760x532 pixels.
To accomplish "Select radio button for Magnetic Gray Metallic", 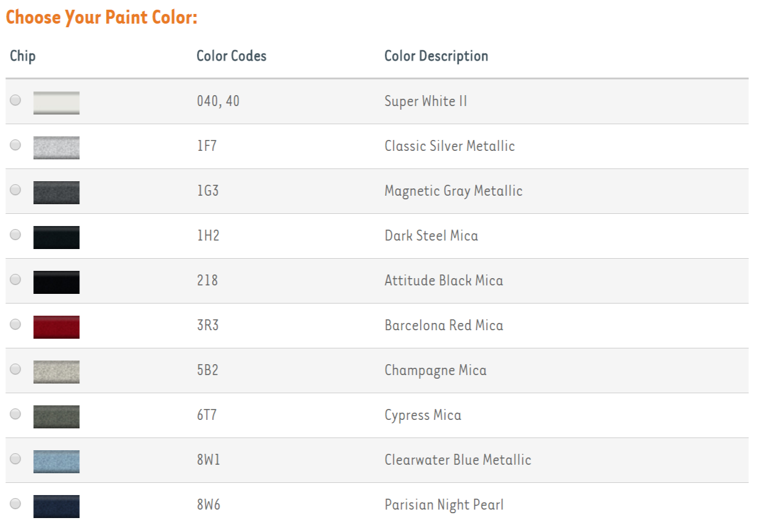I will point(16,190).
